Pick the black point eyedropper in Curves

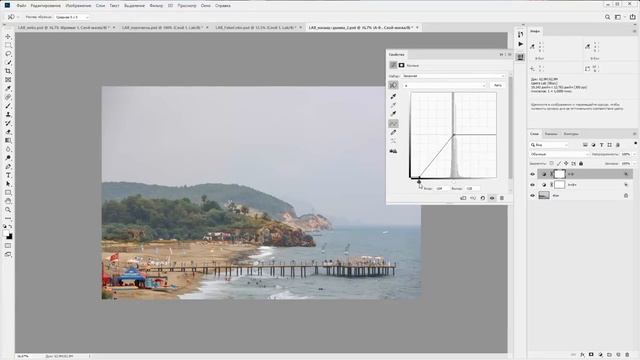point(393,96)
